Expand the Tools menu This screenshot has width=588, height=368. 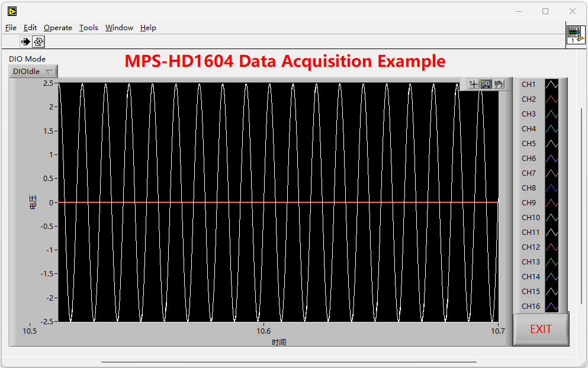point(89,28)
